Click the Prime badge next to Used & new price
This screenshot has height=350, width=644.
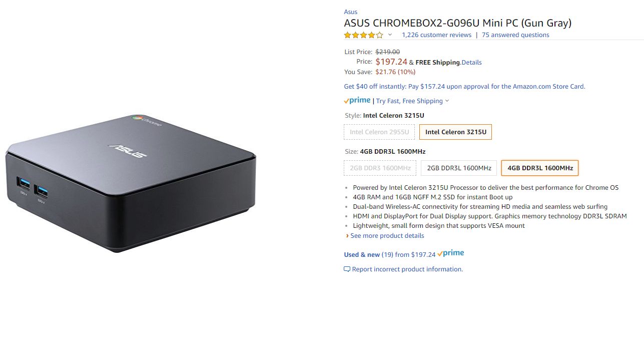pos(450,254)
